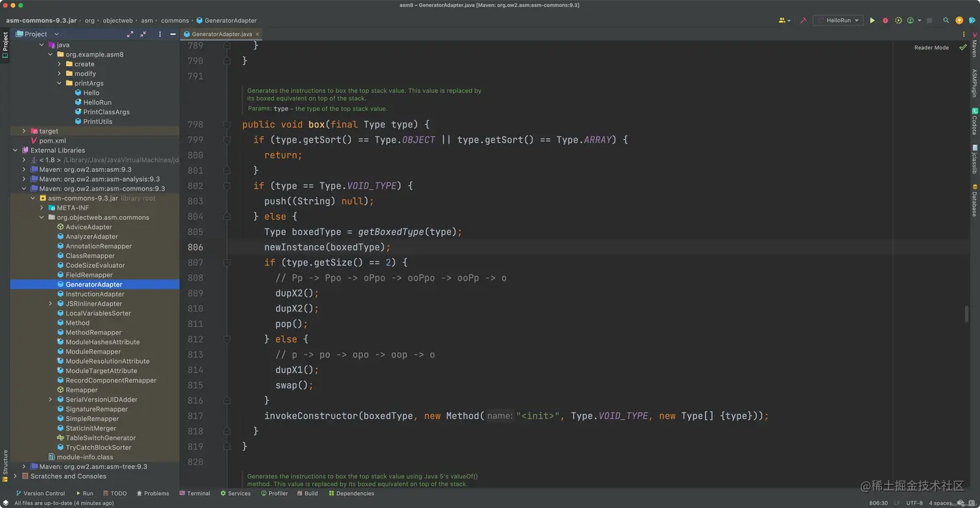Expand the target folder
The height and width of the screenshot is (508, 980).
point(24,131)
